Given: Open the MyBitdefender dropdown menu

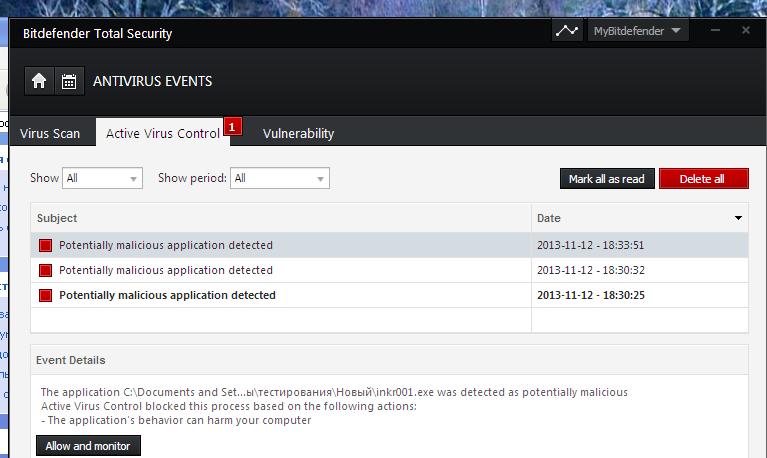Looking at the screenshot, I should (636, 31).
